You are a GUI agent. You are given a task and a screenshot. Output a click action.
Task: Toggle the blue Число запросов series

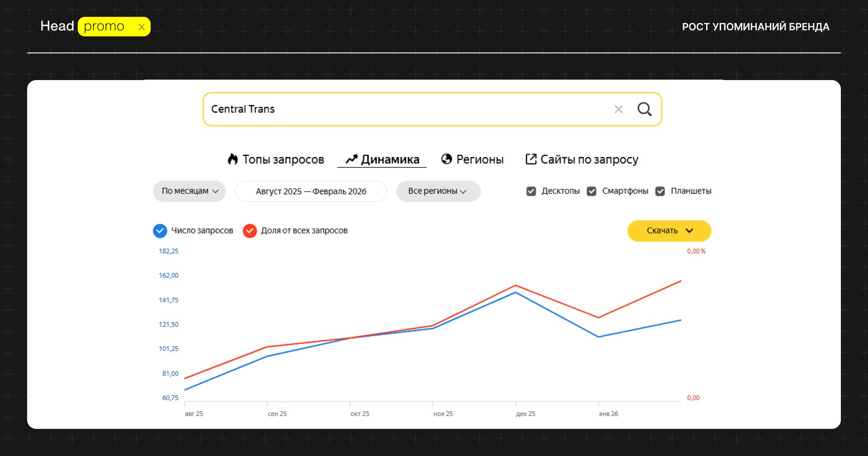(x=160, y=231)
